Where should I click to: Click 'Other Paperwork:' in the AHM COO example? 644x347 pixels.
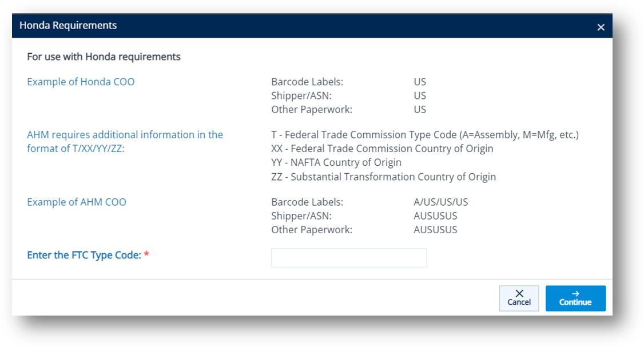pyautogui.click(x=312, y=230)
